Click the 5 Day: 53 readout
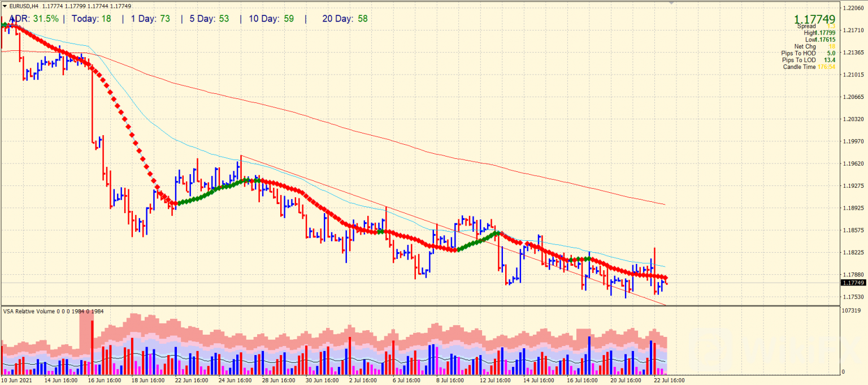 tap(209, 19)
